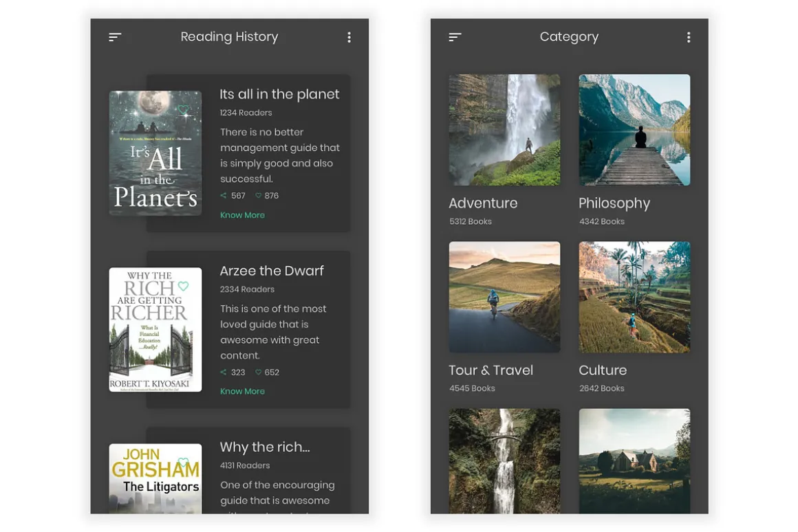Click Know More under Its all in the planet

pyautogui.click(x=242, y=215)
